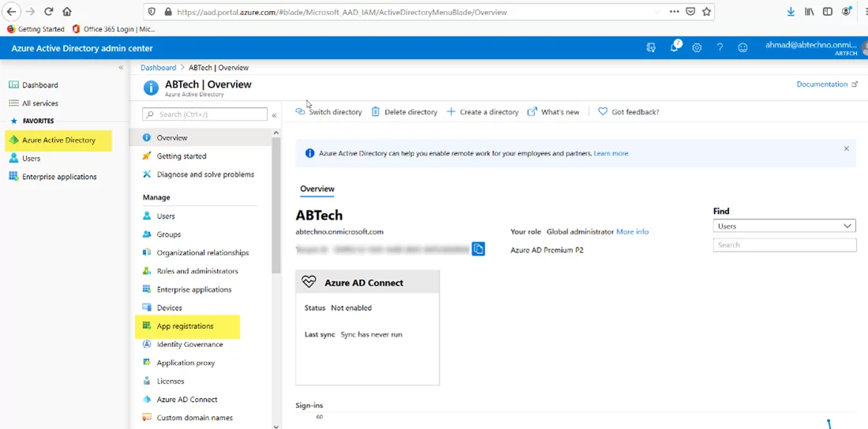
Task: Open the help question mark icon
Action: pyautogui.click(x=720, y=47)
